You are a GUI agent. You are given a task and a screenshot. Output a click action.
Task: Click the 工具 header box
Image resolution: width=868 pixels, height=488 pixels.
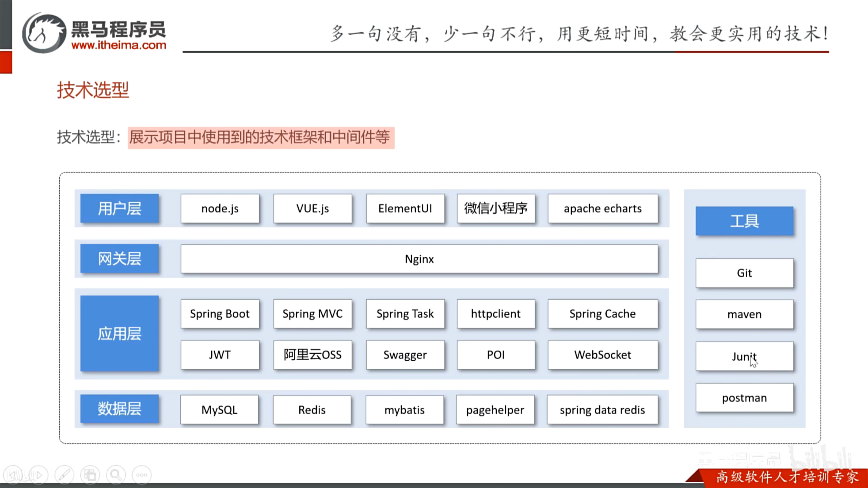745,221
